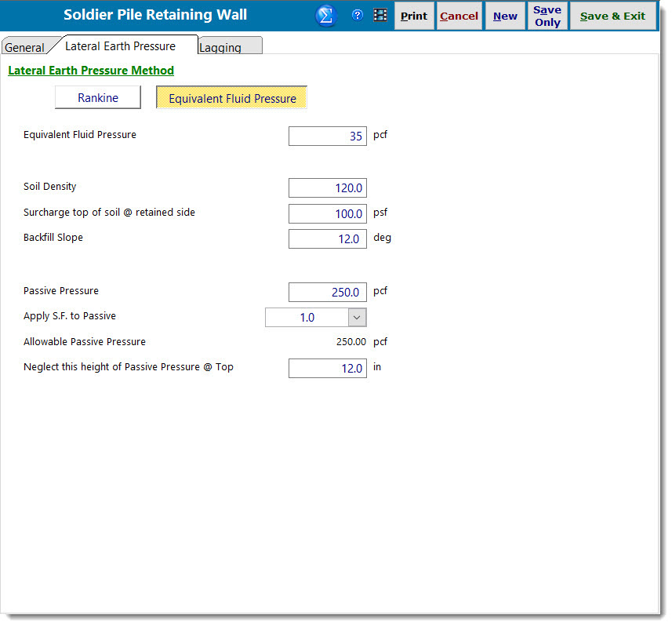This screenshot has width=672, height=626.
Task: Click the blue Sigma calculate icon
Action: pyautogui.click(x=326, y=16)
